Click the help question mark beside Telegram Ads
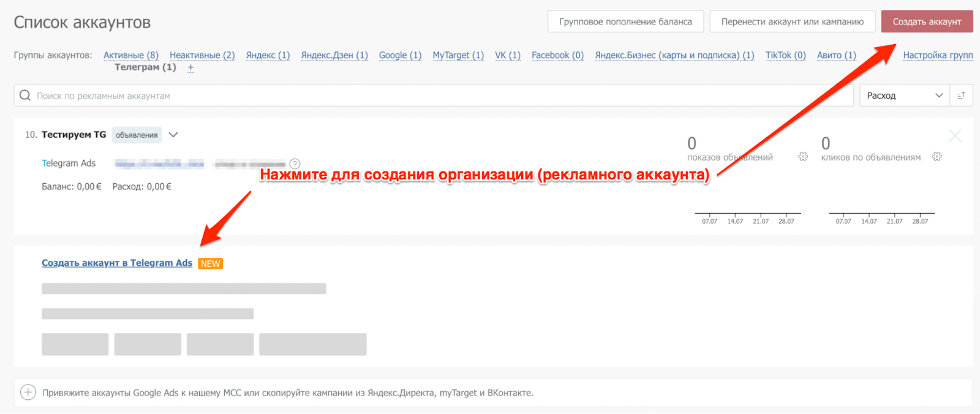 (295, 164)
